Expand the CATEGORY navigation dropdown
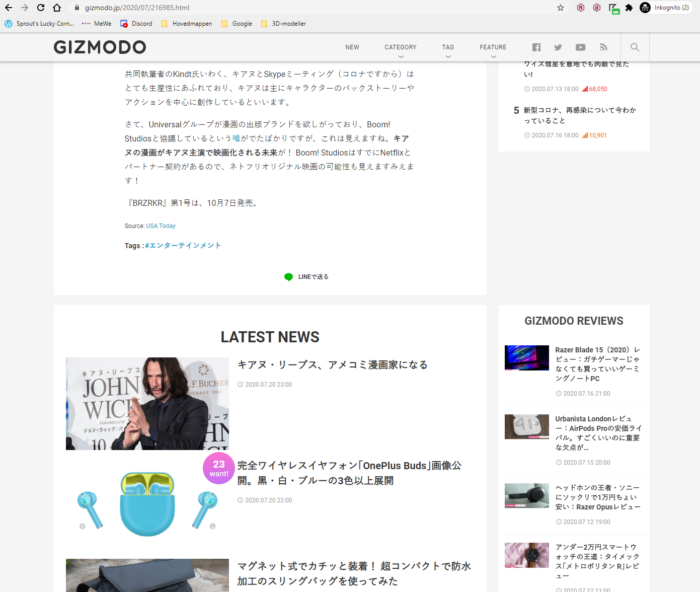This screenshot has width=700, height=592. tap(400, 47)
